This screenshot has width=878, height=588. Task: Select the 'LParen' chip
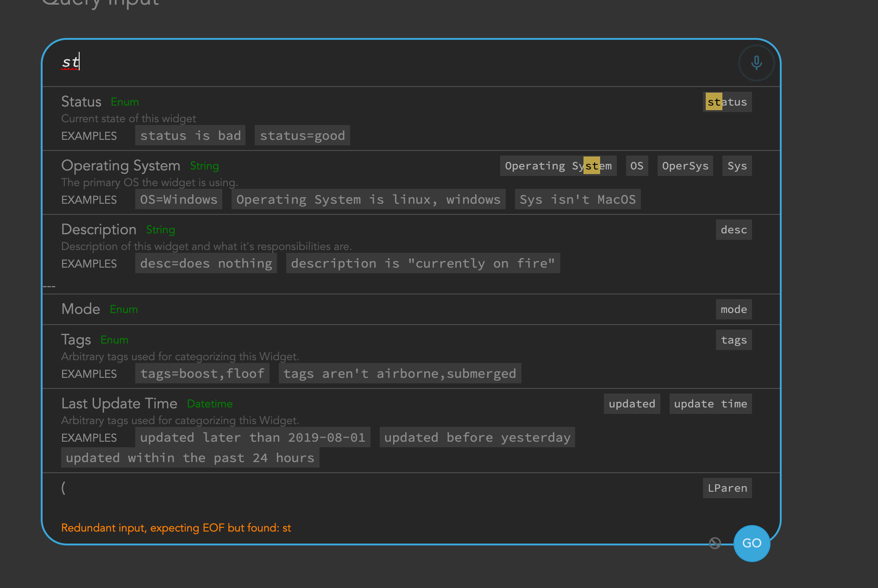(727, 488)
